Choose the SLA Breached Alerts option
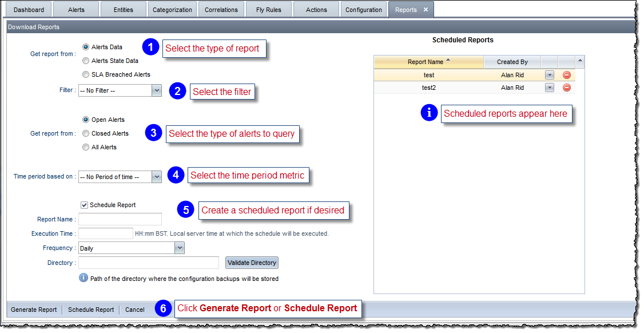The height and width of the screenshot is (333, 644). pos(86,74)
